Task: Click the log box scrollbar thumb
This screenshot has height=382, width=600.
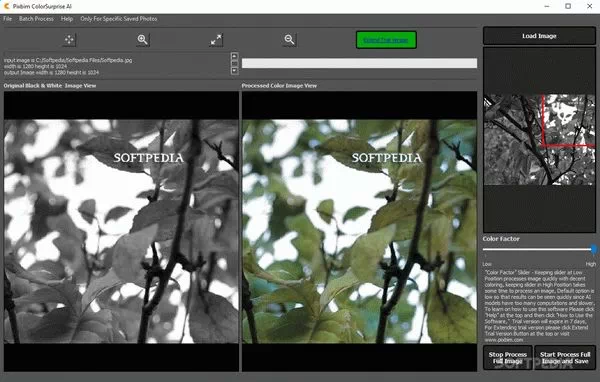Action: 235,63
